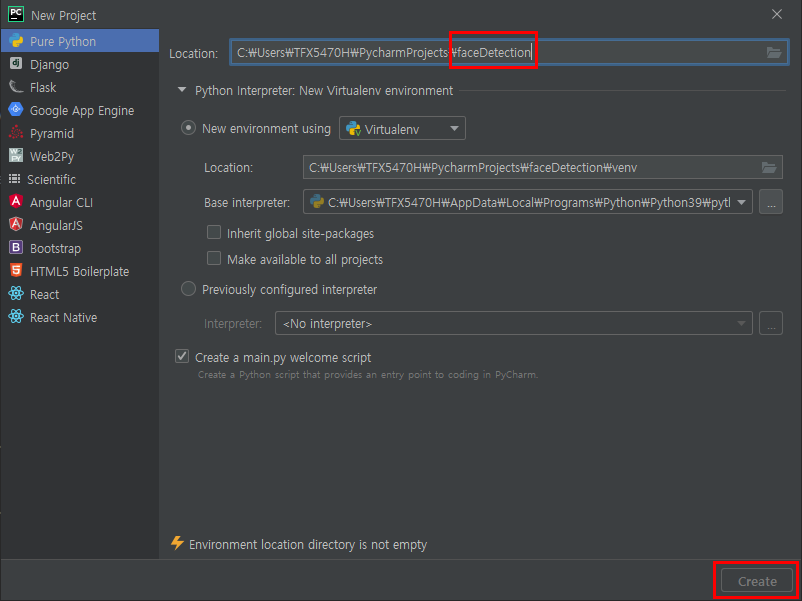Viewport: 802px width, 601px height.
Task: Choose the React project type
Action: [80, 294]
